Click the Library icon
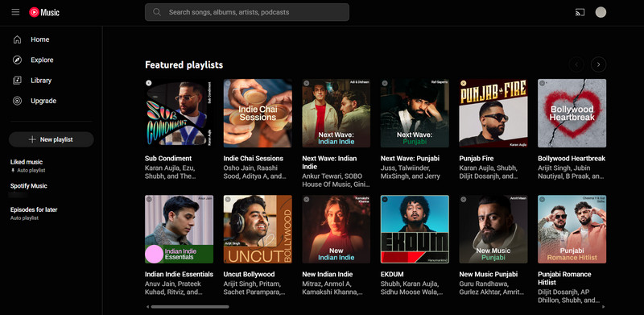Screen dimensions: 644x315 pyautogui.click(x=17, y=81)
